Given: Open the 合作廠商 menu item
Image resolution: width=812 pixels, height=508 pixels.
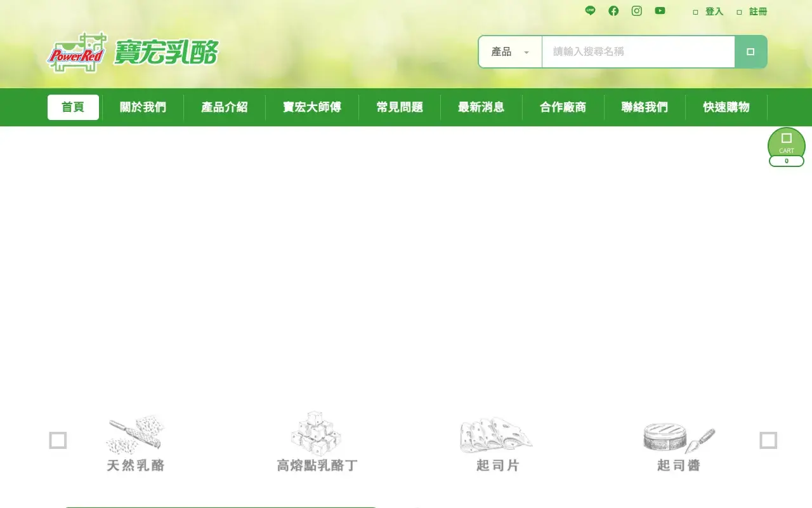Looking at the screenshot, I should 563,107.
